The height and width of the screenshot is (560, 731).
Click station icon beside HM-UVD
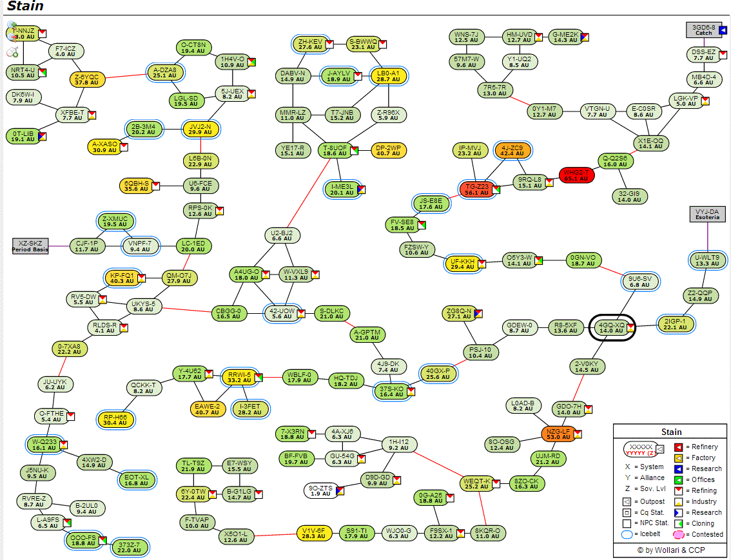click(x=538, y=37)
